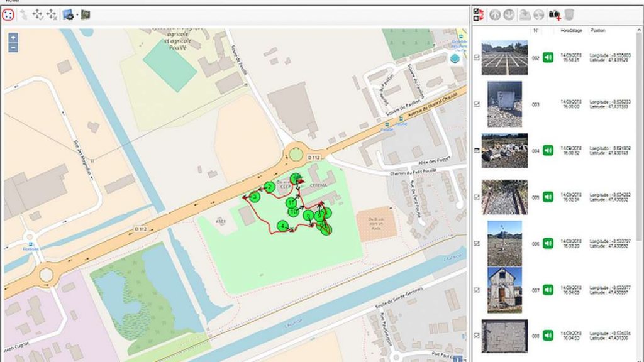Click the monitor with camera toolbar icon
Screen dimensions: 644x362
(68, 15)
